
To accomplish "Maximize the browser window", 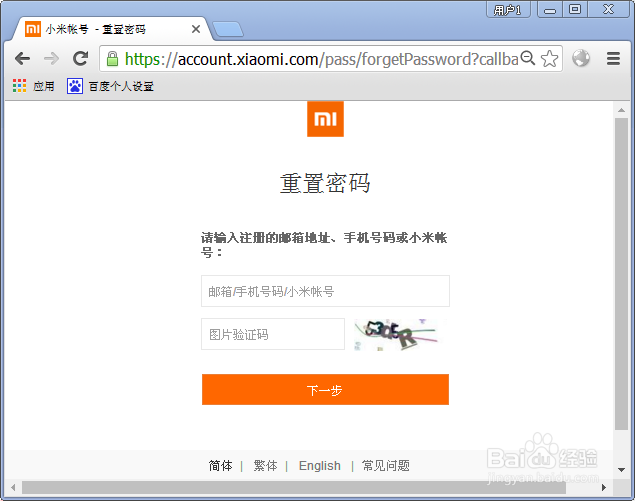I will click(x=575, y=9).
